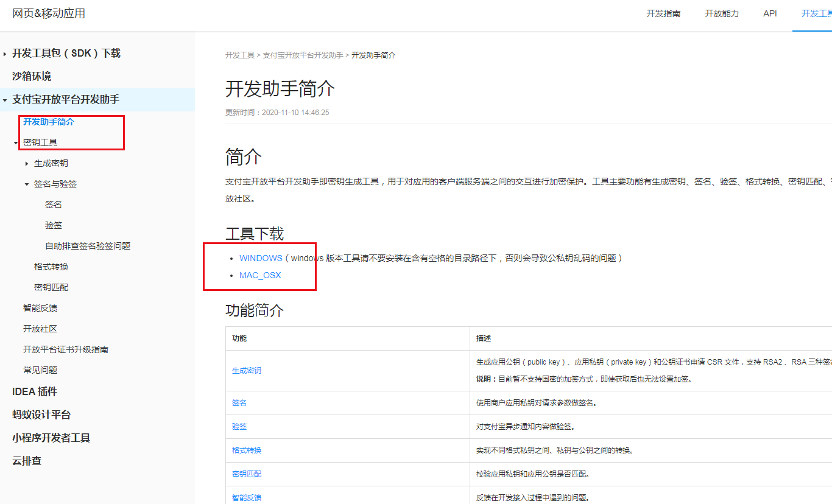Click 网页&移动应用 header title
The width and height of the screenshot is (832, 504).
(49, 13)
